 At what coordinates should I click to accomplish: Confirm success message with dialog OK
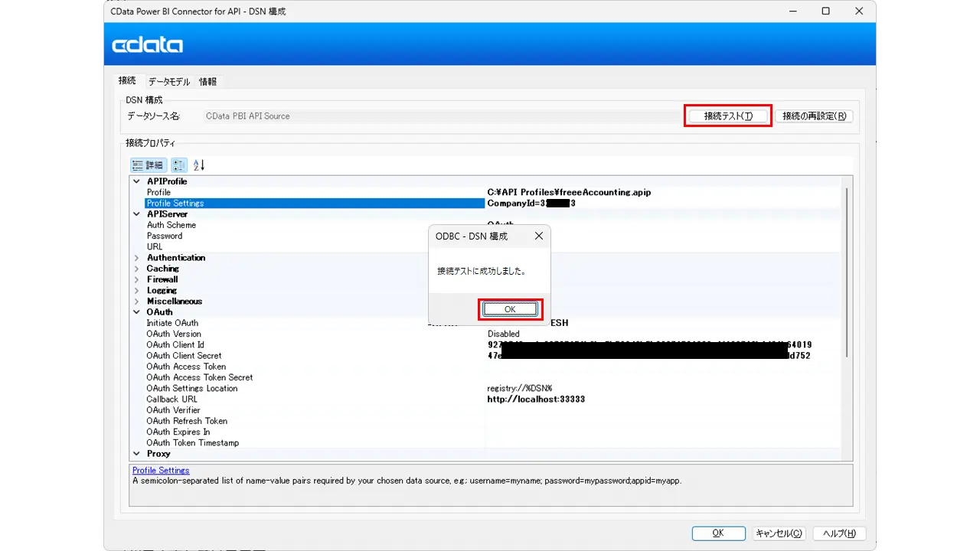(511, 309)
